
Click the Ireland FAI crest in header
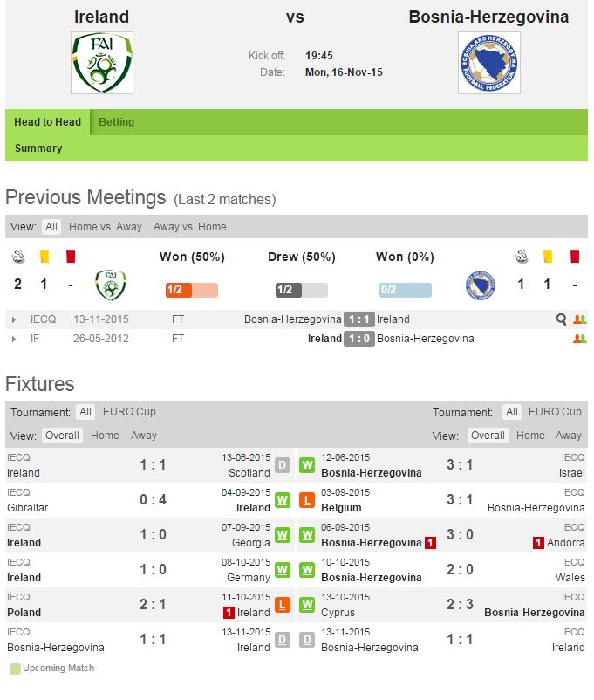coord(102,63)
